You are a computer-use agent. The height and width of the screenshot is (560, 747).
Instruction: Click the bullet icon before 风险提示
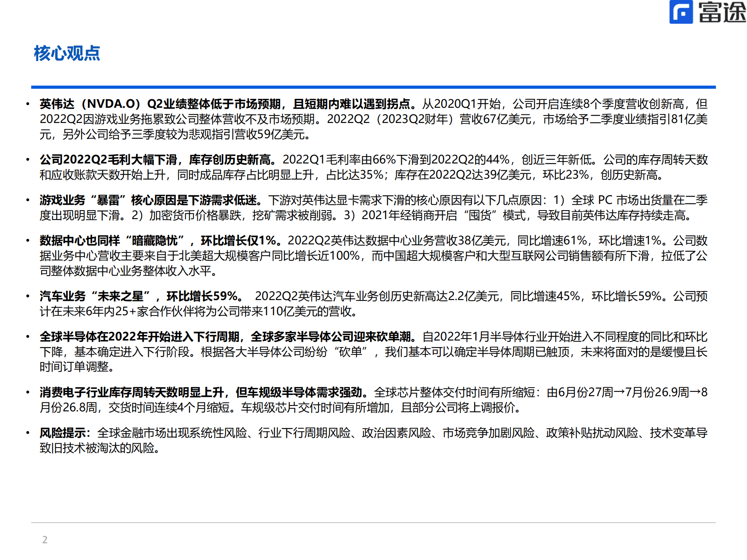pos(28,433)
